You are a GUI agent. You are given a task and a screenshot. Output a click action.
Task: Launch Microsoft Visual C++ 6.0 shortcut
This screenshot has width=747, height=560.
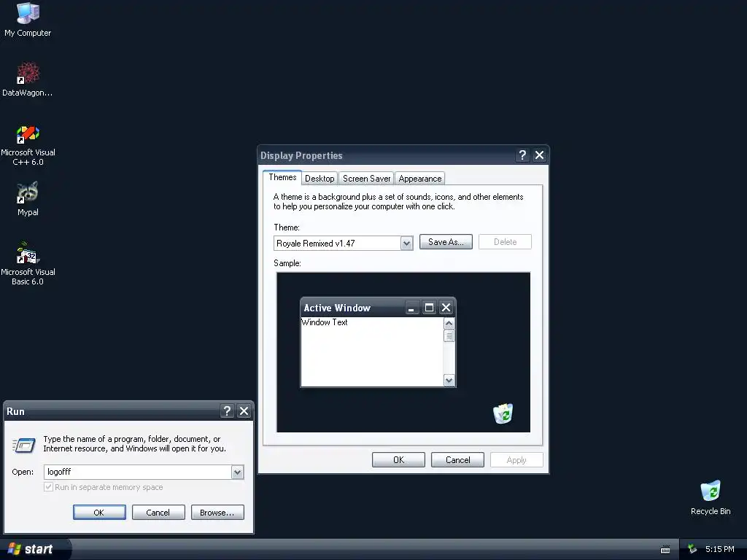click(x=28, y=145)
